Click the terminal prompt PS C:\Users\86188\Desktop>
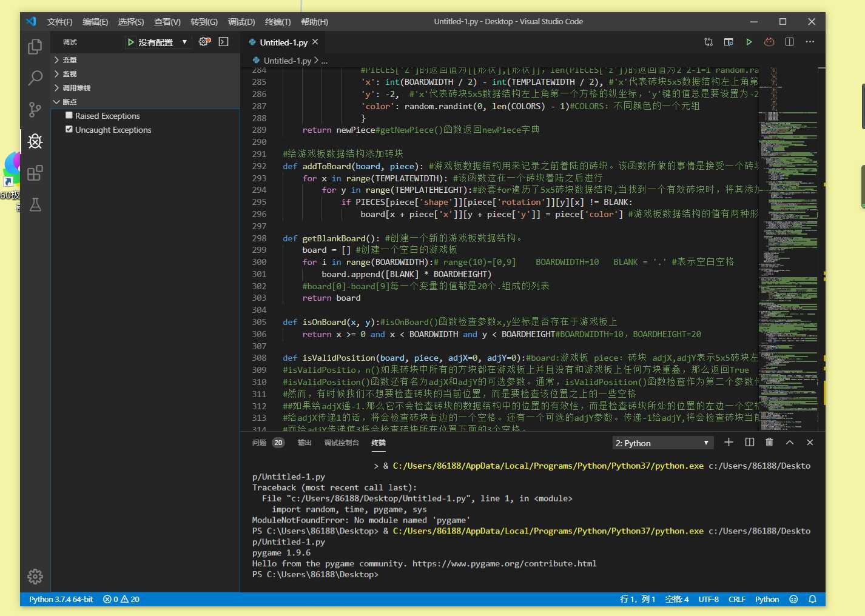The image size is (865, 616). 315,574
